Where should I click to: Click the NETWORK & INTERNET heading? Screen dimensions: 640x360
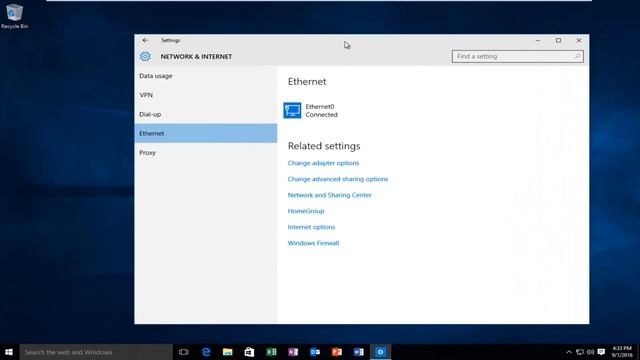pos(196,57)
